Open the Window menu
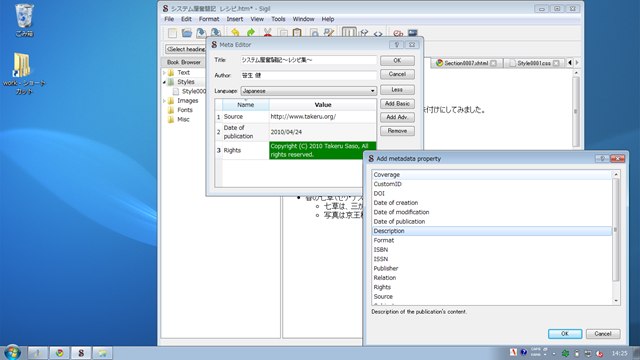Viewport: 640px width, 360px height. tap(303, 19)
